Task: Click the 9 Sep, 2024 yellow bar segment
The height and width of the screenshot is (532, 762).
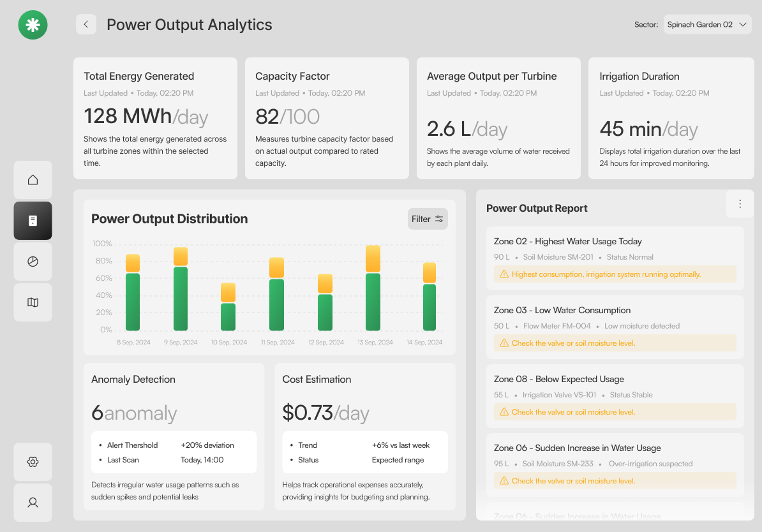Action: pos(181,256)
